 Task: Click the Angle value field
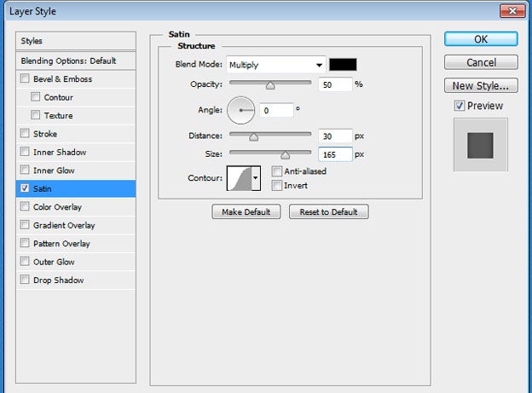click(x=276, y=110)
